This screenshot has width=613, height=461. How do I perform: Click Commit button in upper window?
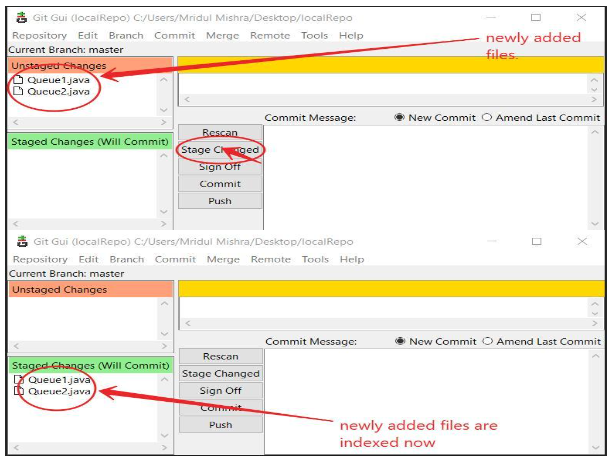point(220,184)
